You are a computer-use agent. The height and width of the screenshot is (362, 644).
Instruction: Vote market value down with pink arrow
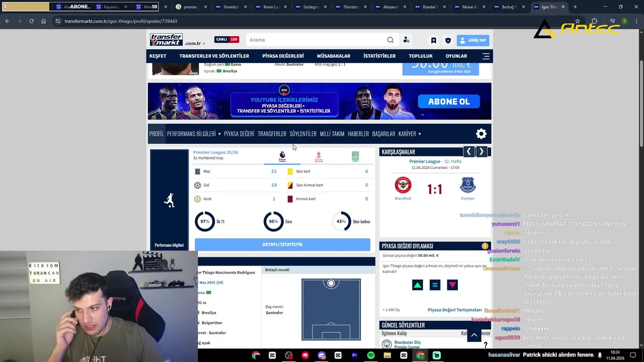[x=452, y=285]
